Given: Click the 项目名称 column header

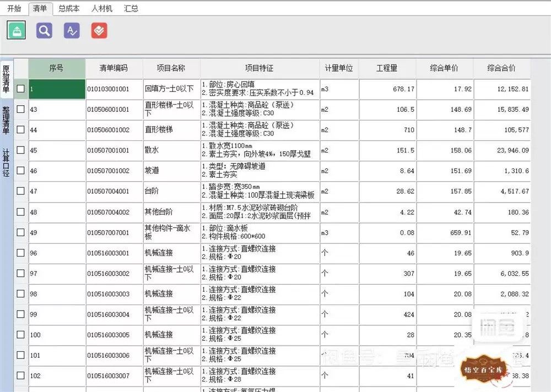Looking at the screenshot, I should coord(171,68).
